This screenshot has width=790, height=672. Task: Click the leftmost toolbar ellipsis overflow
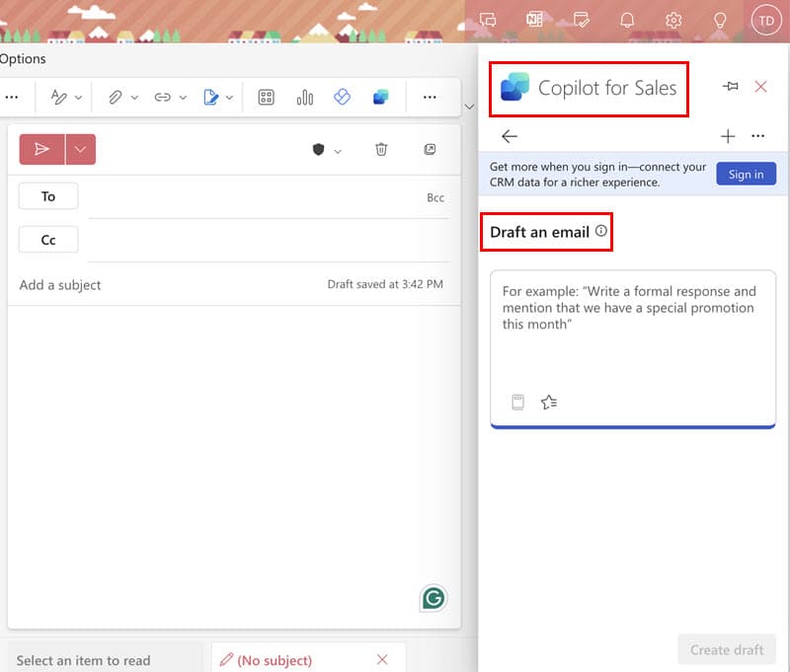(11, 97)
